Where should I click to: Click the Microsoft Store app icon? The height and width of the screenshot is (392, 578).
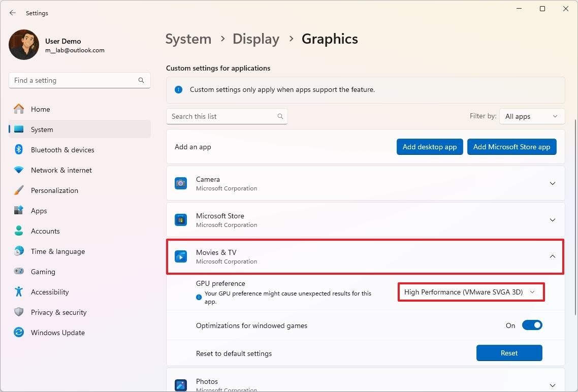pyautogui.click(x=181, y=220)
